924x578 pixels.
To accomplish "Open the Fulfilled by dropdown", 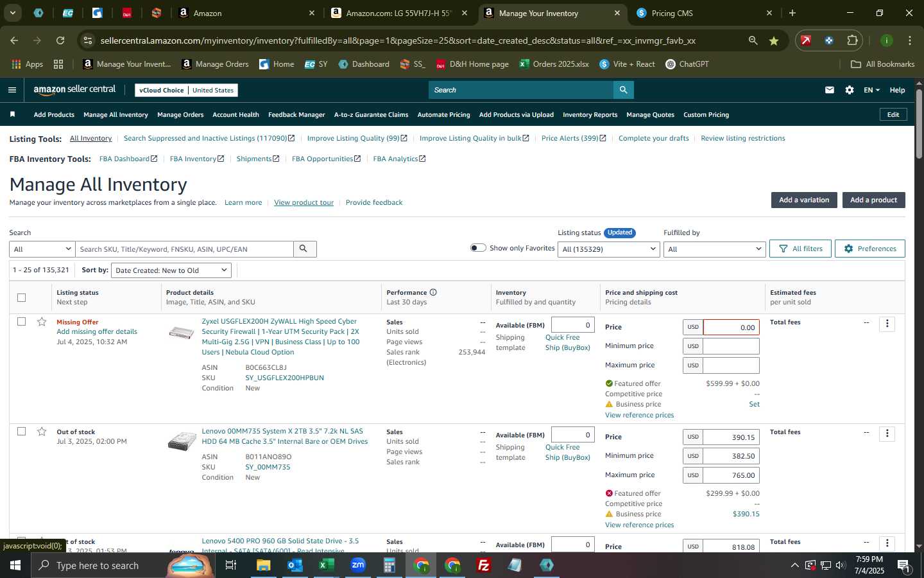I will pyautogui.click(x=714, y=249).
